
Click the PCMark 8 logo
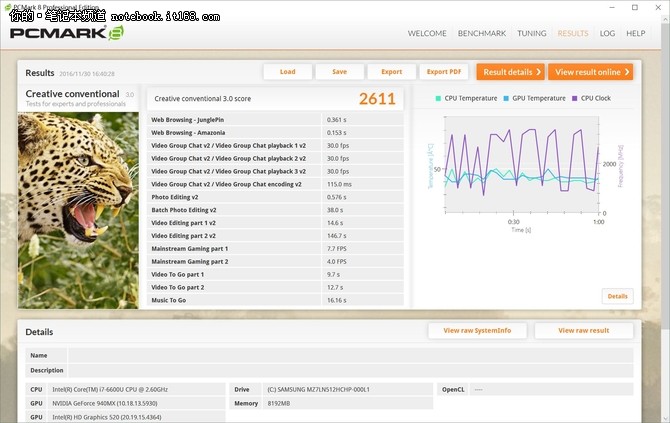(x=67, y=33)
